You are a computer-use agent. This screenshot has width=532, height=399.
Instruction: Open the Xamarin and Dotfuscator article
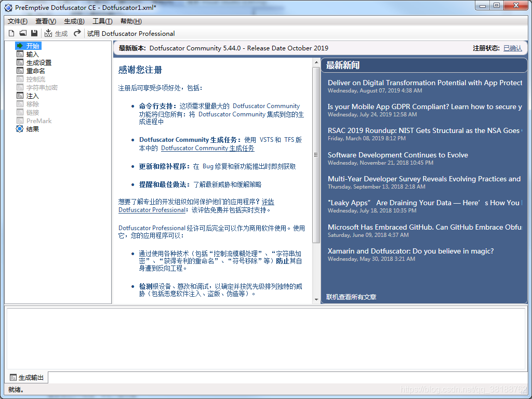point(410,251)
